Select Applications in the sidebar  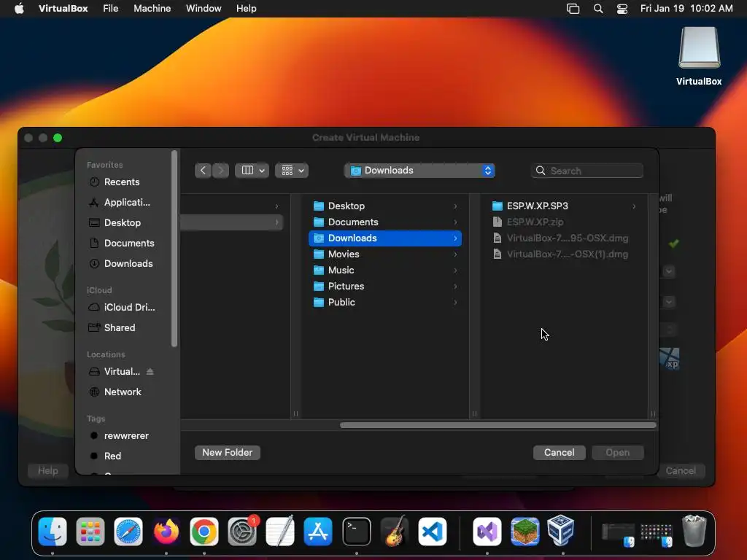[x=127, y=203]
